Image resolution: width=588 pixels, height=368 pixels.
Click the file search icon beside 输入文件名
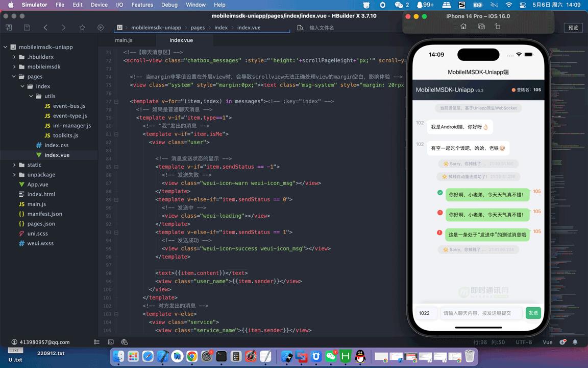pos(300,28)
